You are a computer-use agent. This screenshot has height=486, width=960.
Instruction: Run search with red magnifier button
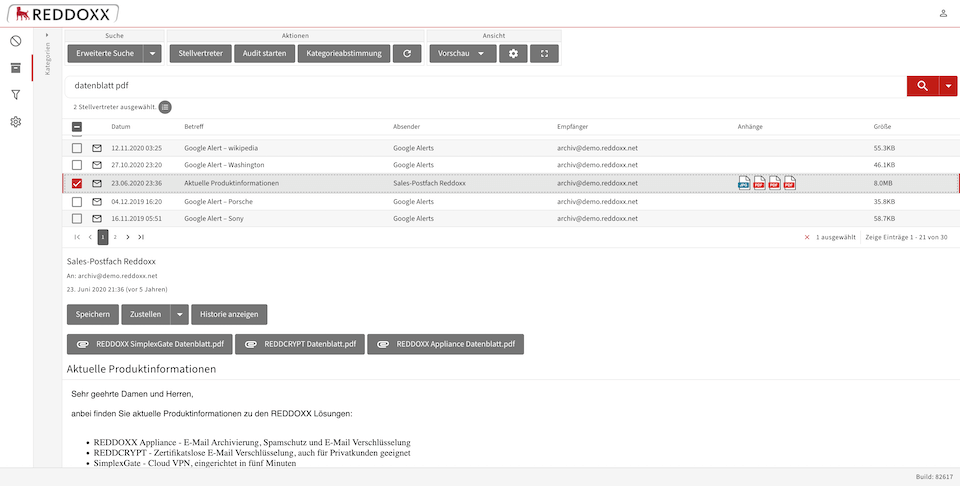pyautogui.click(x=923, y=86)
